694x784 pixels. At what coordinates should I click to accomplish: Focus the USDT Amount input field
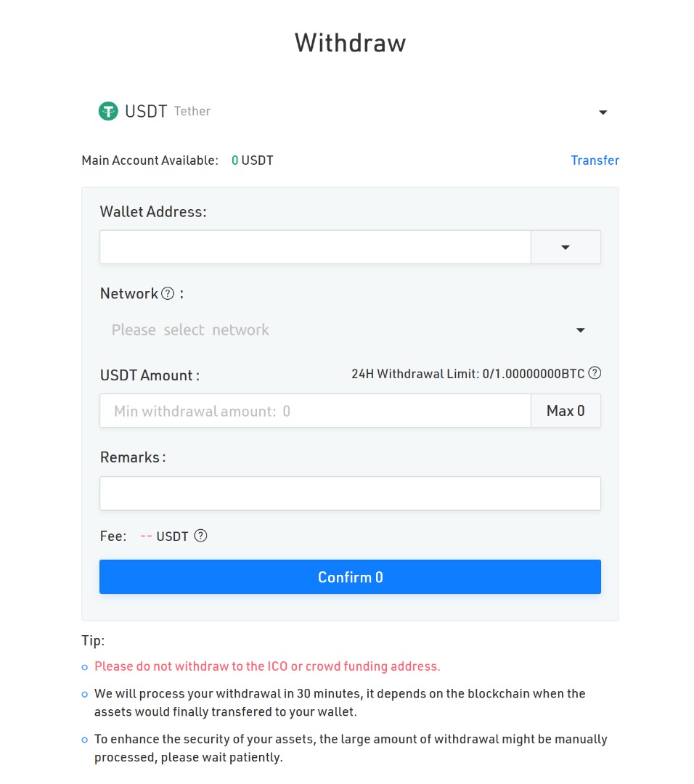(315, 412)
